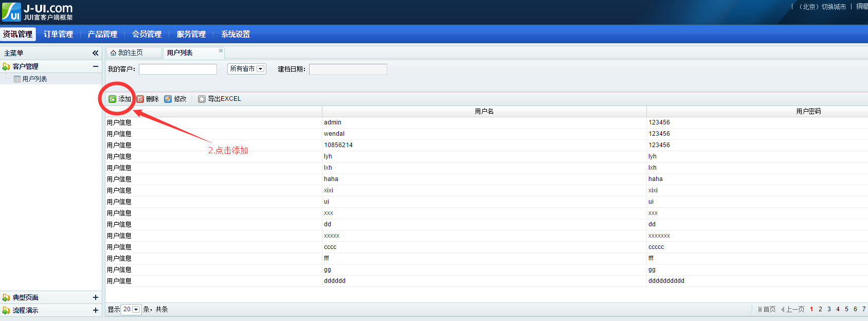Click the 客户管理 folder icon

(6, 66)
